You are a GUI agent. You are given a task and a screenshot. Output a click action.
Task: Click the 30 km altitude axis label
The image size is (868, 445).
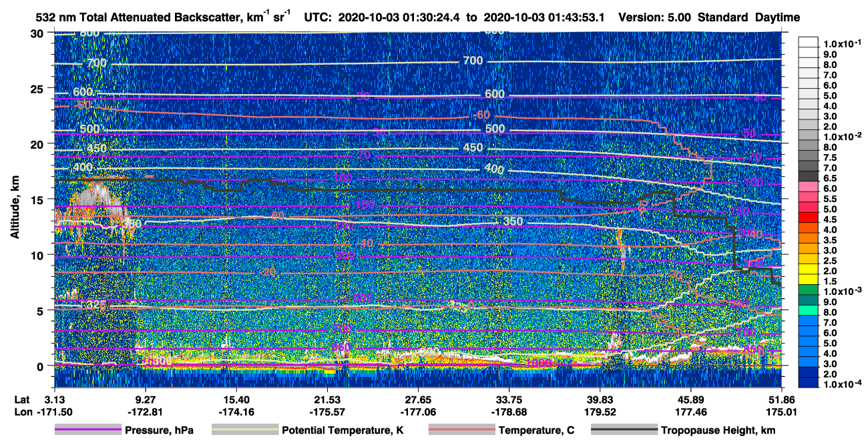38,33
